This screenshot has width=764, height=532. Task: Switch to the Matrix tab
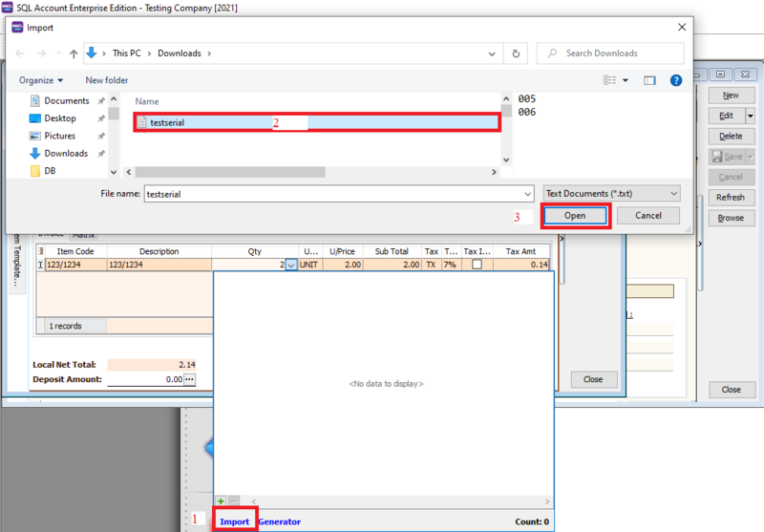84,234
